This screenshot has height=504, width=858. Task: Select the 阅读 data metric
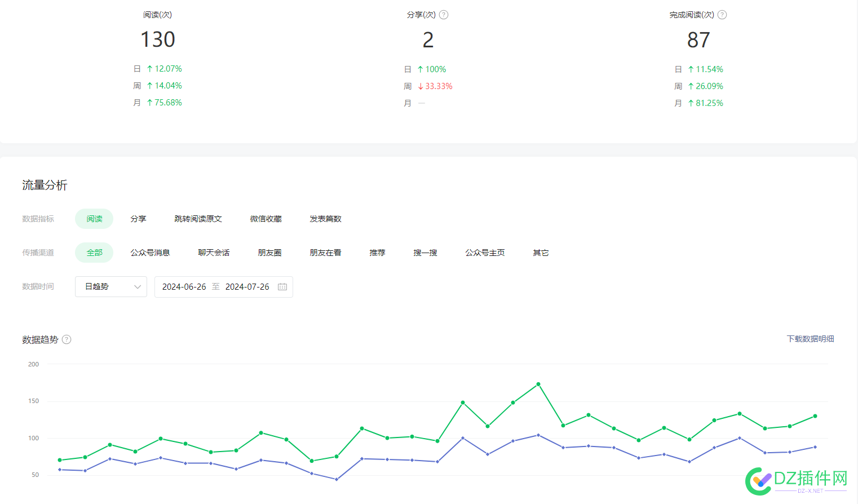[94, 219]
